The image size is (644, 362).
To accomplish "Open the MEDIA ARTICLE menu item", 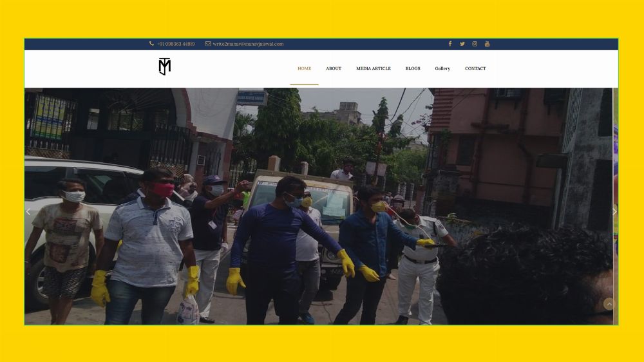I will pyautogui.click(x=374, y=68).
